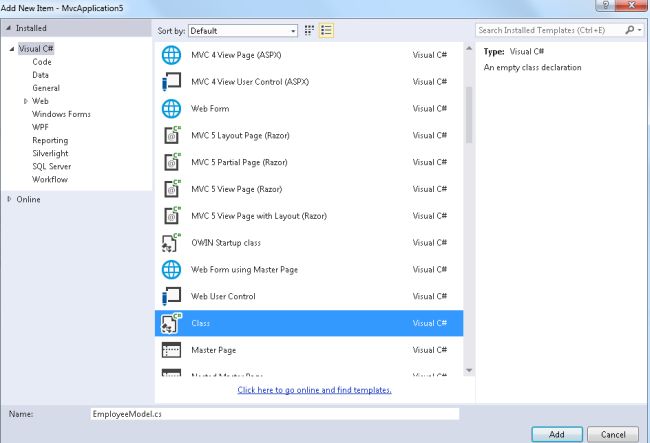Select MVC 5 Partial Page (Razor)

pyautogui.click(x=309, y=162)
